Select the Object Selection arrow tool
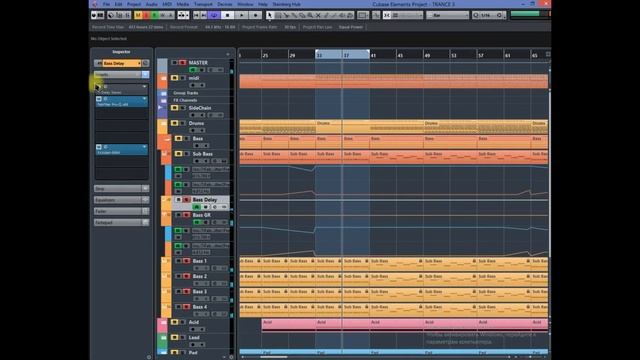 point(270,15)
